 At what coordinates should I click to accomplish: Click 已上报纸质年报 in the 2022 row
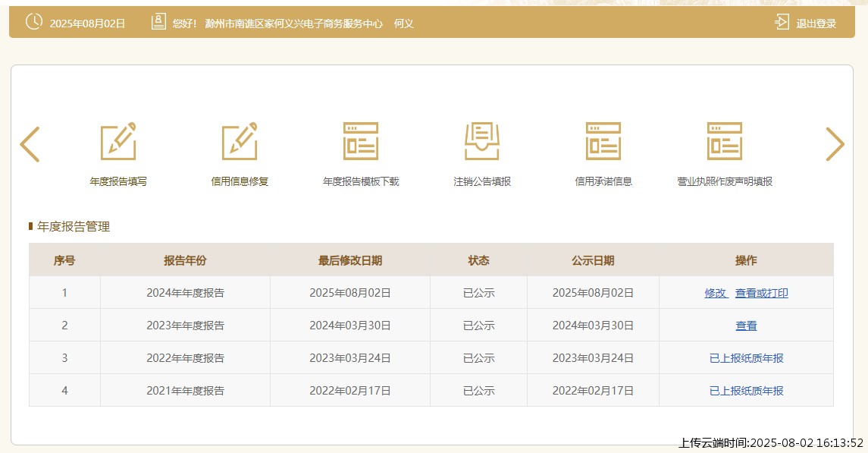pos(746,358)
